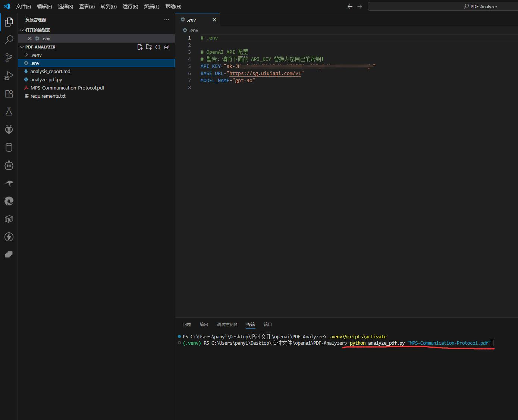This screenshot has height=420, width=518.
Task: Click line number 5 in gutter
Action: (x=189, y=66)
